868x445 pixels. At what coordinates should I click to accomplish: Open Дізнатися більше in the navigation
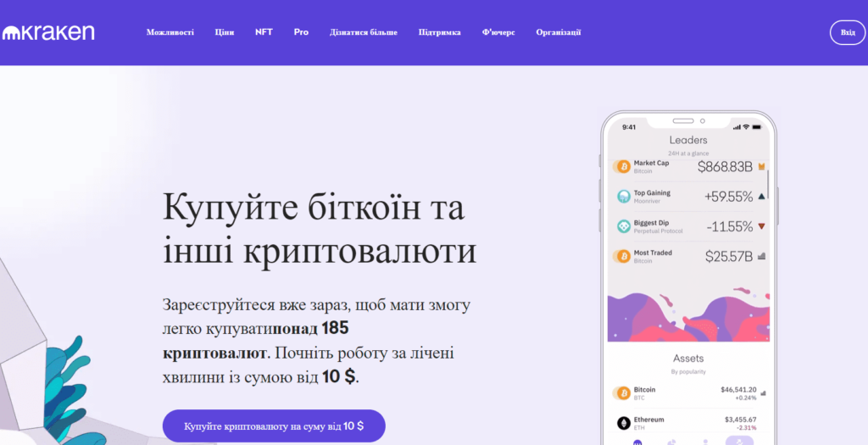[363, 32]
